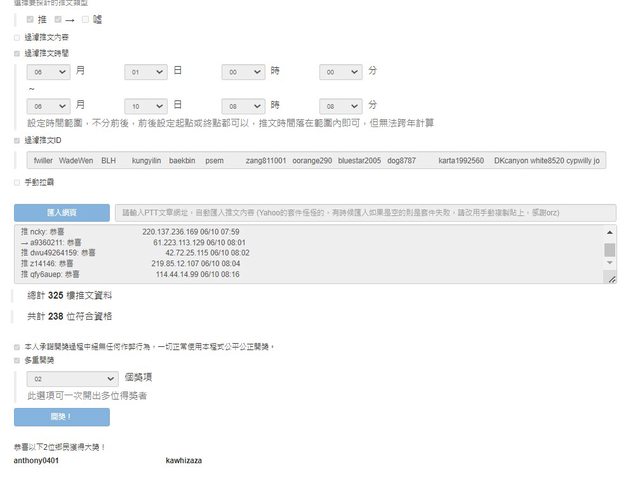Viewport: 640px width, 481px height.
Task: Enable the 過濾推文內容 checkbox
Action: tap(16, 37)
